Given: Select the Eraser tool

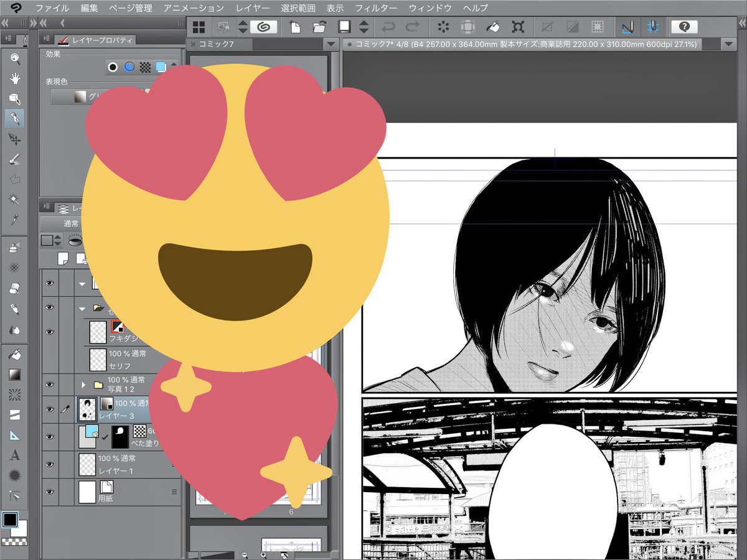Looking at the screenshot, I should pos(15,288).
